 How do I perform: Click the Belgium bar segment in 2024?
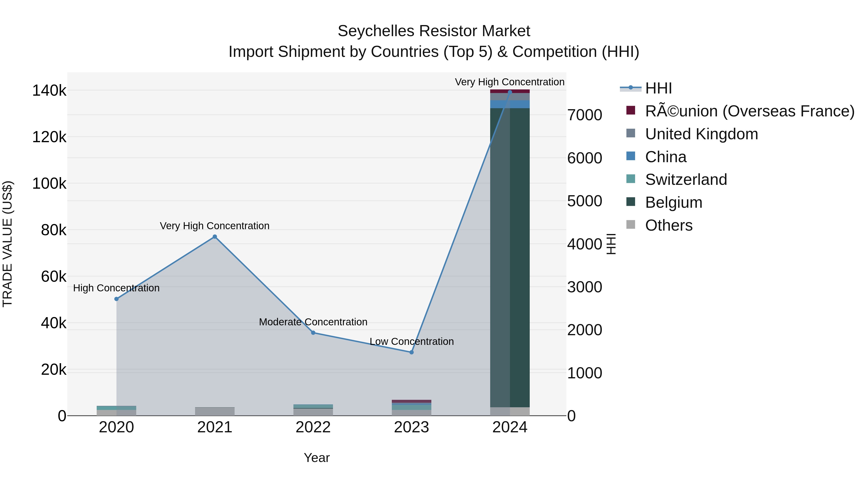pos(510,258)
